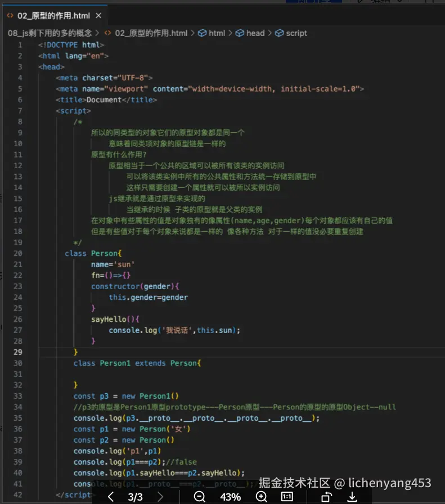The height and width of the screenshot is (504, 445).
Task: Click the <meta charset="UTF-8"> line
Action: pos(104,78)
